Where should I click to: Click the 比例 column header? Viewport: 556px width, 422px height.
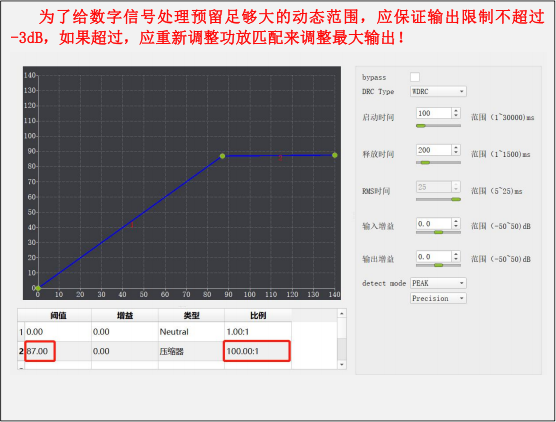[x=258, y=315]
